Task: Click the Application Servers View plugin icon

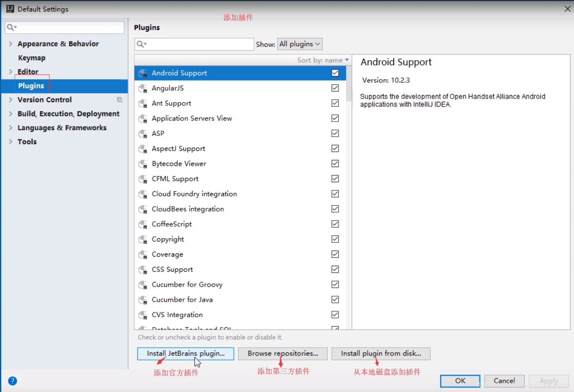Action: point(143,118)
